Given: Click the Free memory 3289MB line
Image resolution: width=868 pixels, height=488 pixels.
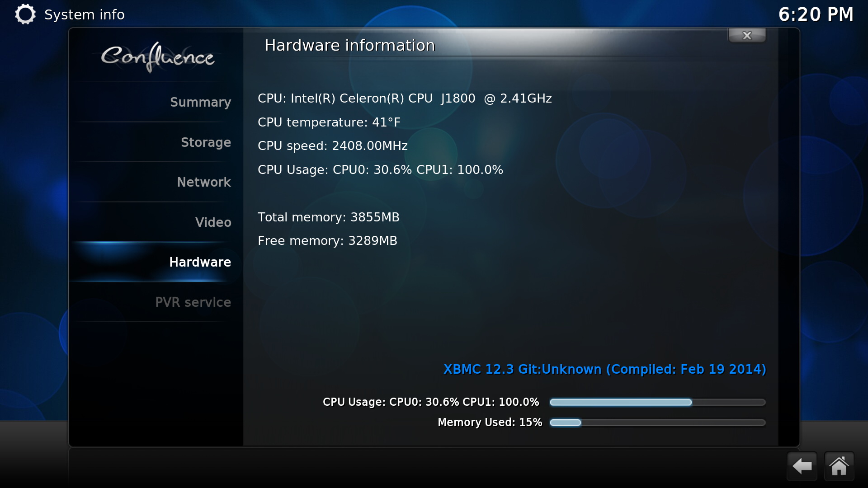Looking at the screenshot, I should coord(327,241).
